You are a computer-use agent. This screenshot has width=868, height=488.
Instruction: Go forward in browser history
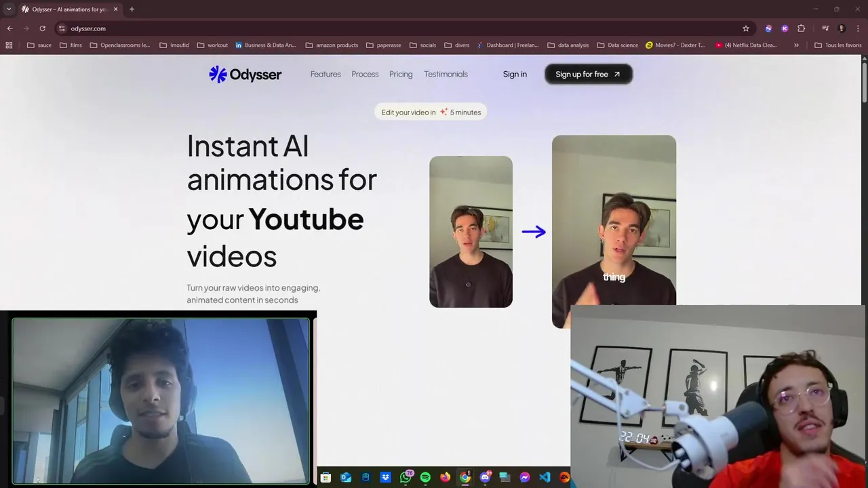pos(26,28)
